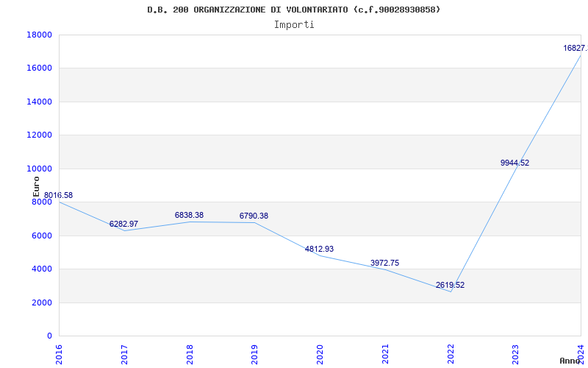Click the x-axis year 2021

coord(385,355)
